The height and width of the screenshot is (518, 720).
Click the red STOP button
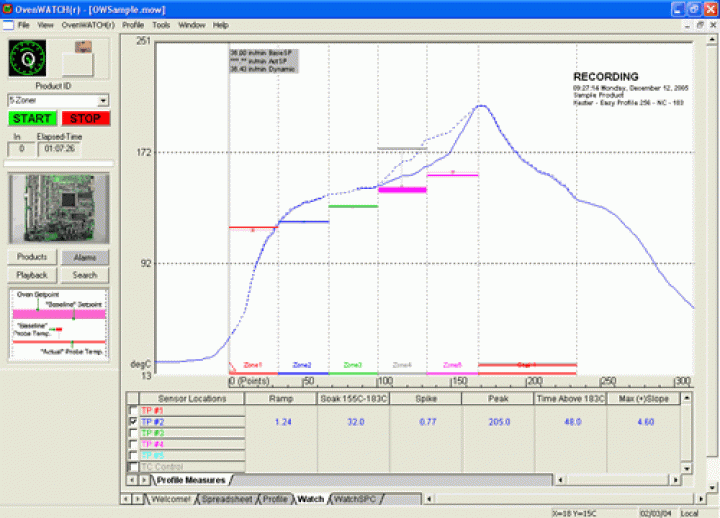[x=85, y=118]
